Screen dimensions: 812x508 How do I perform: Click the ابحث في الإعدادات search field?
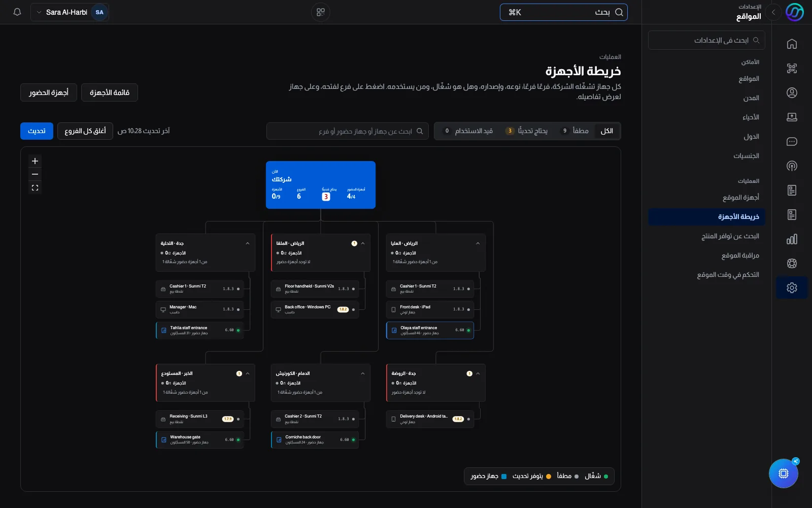(x=706, y=40)
